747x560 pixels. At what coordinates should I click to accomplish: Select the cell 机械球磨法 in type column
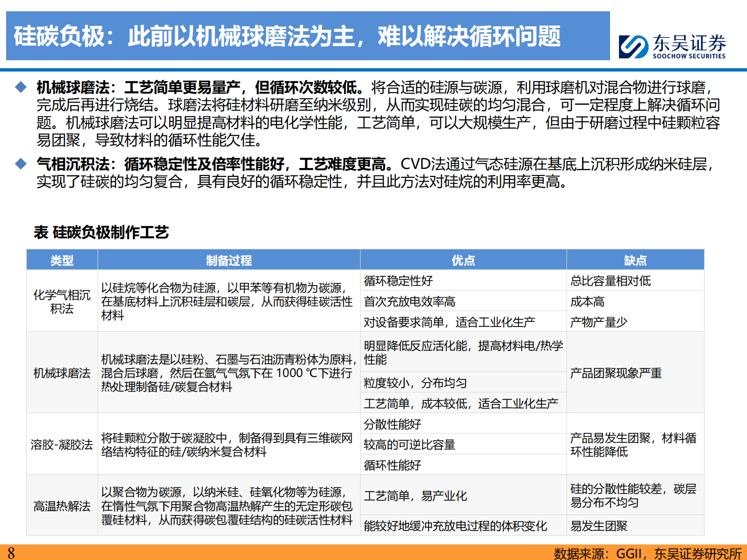(x=62, y=373)
